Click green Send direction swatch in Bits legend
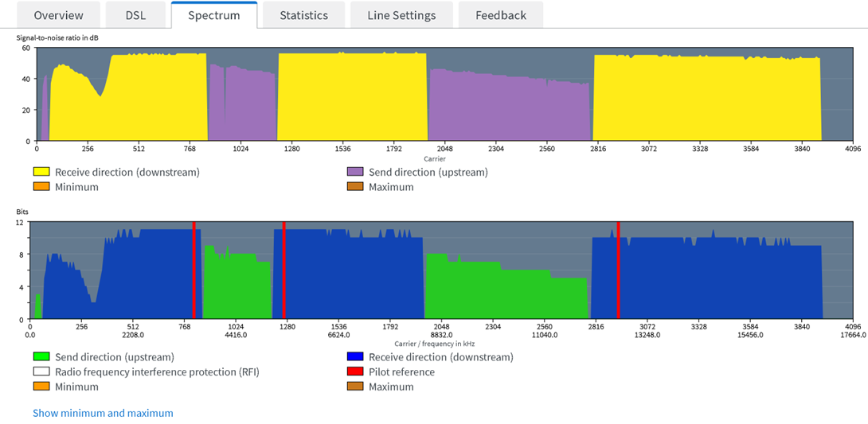Screen dimensions: 868x424 (x=41, y=357)
